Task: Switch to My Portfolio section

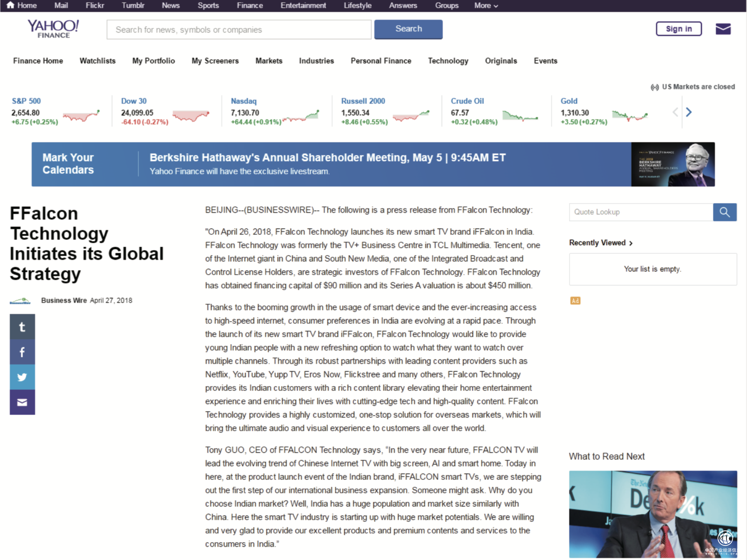Action: [153, 61]
